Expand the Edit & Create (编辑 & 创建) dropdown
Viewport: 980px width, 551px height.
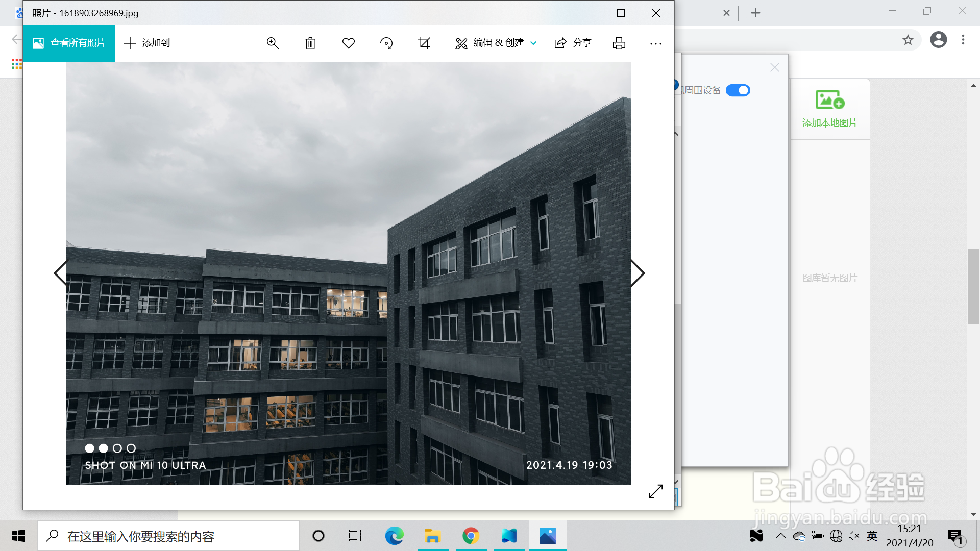(496, 43)
